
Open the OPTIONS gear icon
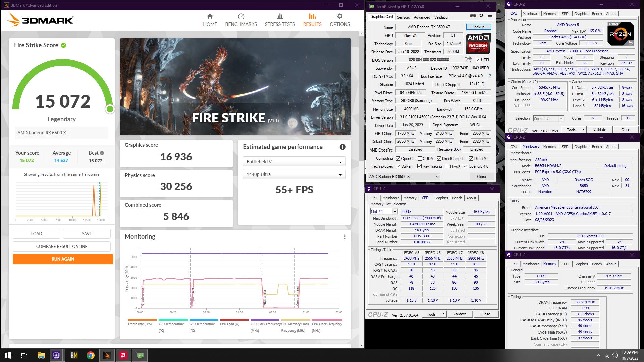(340, 16)
